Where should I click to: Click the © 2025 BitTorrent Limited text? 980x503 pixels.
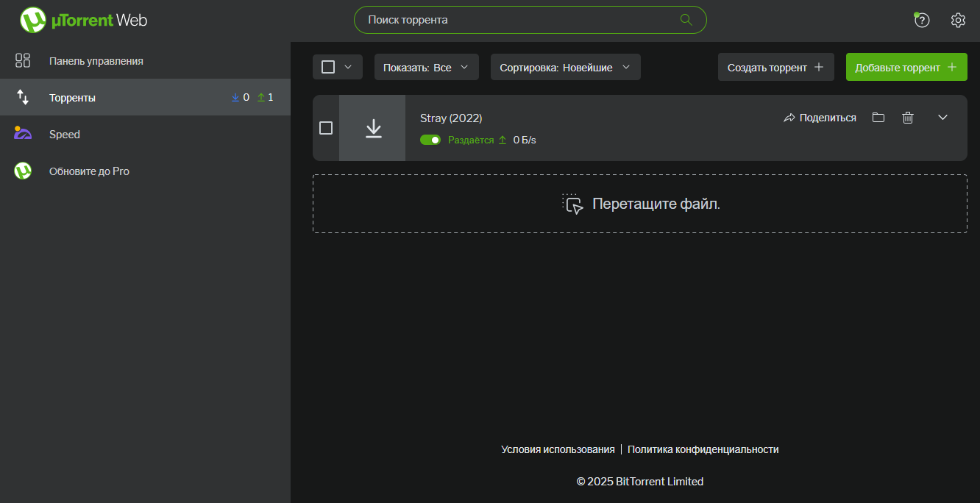pos(640,482)
